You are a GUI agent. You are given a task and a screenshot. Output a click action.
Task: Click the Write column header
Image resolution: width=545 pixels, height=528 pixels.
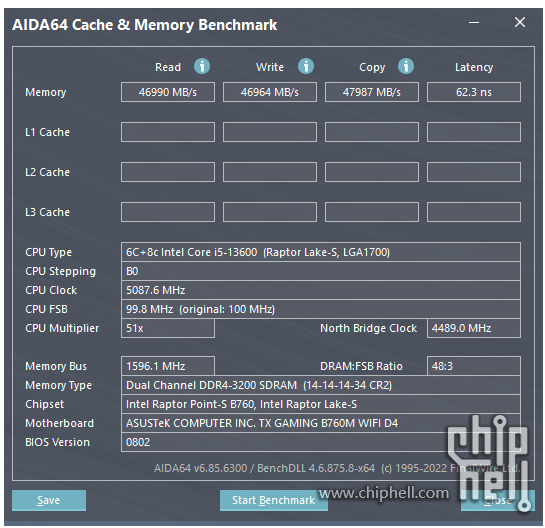[x=270, y=67]
